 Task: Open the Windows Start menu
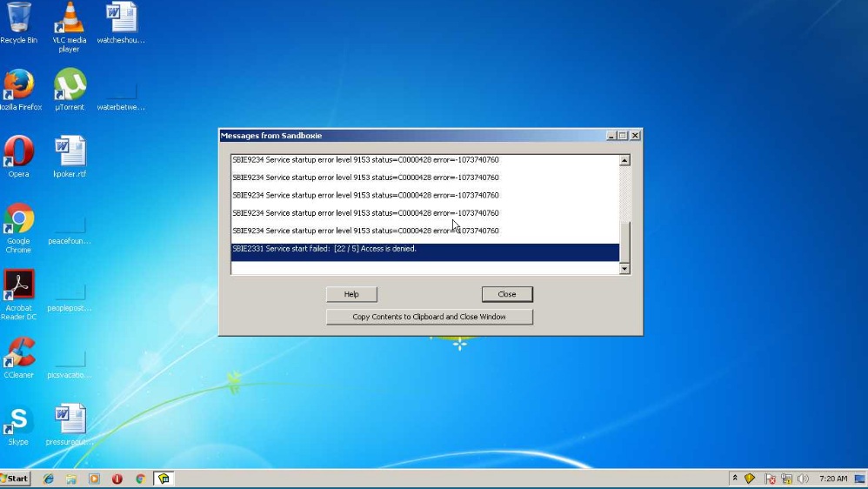coord(16,479)
